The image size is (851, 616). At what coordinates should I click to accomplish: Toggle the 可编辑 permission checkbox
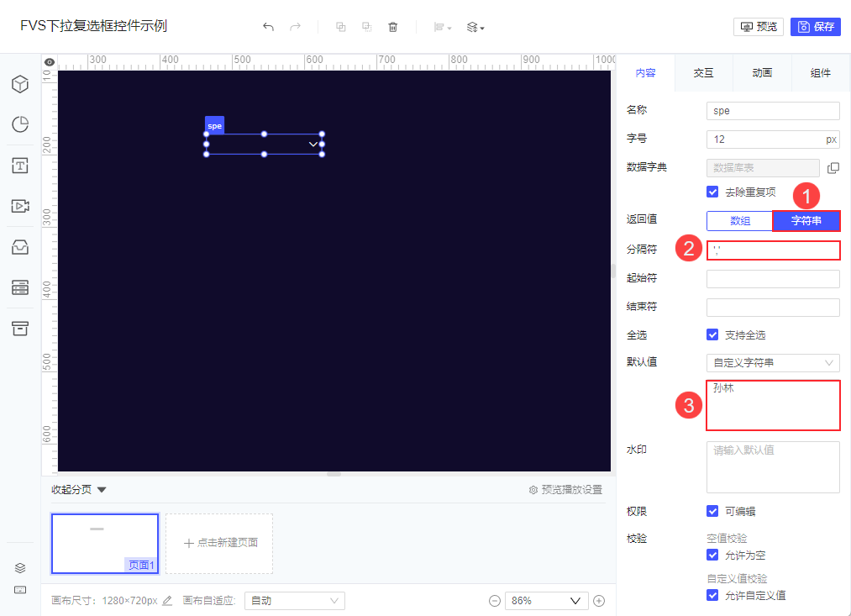point(712,511)
